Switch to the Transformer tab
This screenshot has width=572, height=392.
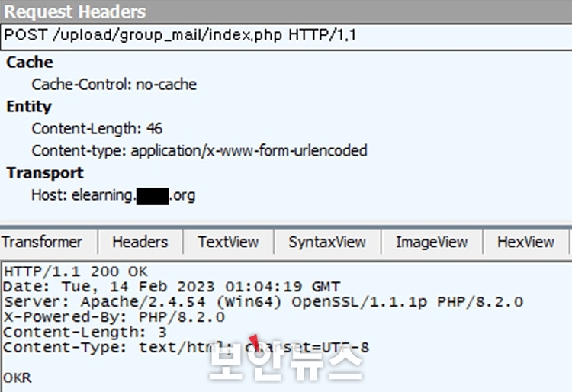(x=42, y=242)
